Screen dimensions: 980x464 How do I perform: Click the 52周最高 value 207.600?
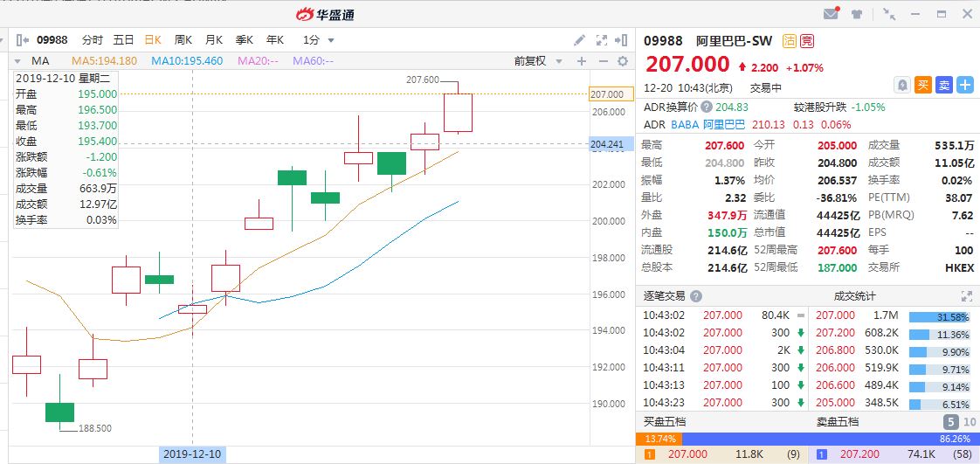[x=837, y=250]
